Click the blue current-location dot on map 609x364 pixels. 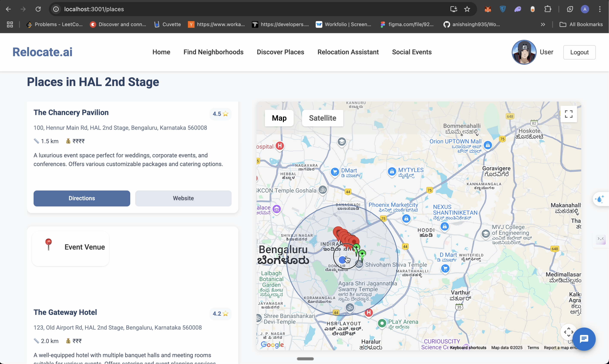pyautogui.click(x=342, y=260)
